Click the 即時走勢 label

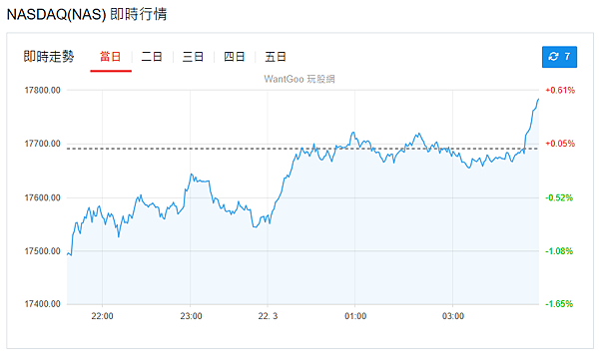49,57
